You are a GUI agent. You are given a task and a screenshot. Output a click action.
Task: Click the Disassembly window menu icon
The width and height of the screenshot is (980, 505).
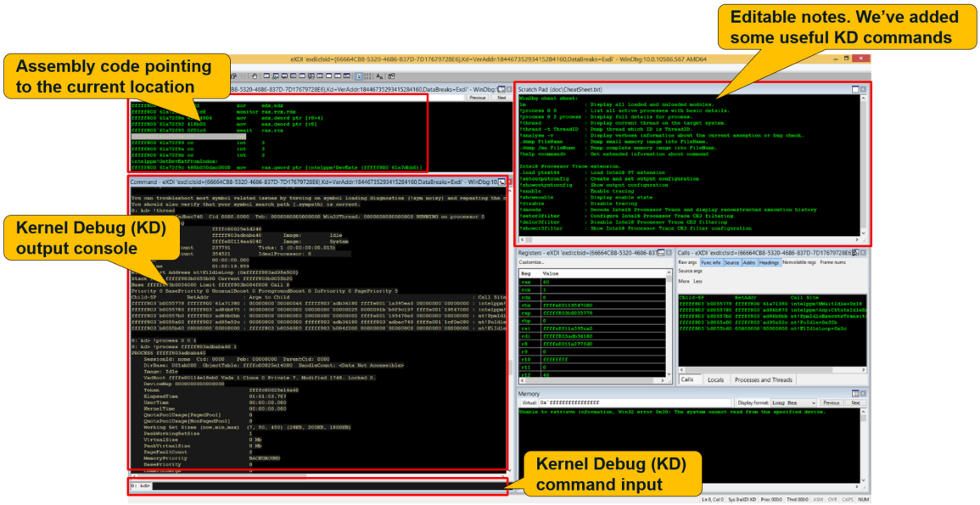pyautogui.click(x=501, y=89)
